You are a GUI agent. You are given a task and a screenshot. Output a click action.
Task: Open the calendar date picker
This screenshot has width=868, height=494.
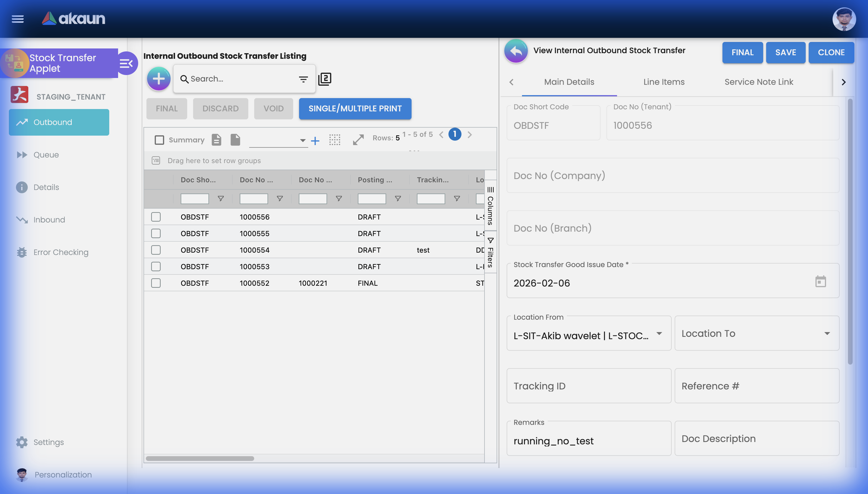tap(820, 281)
